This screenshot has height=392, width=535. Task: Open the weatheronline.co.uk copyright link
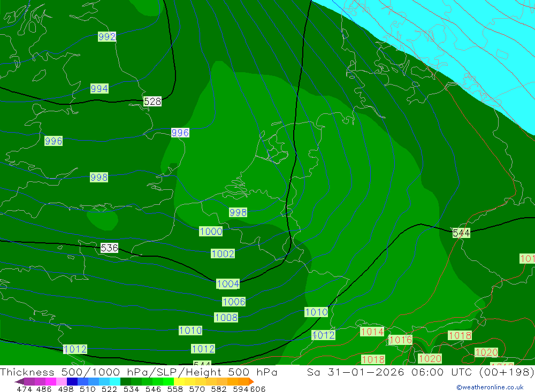490,387
